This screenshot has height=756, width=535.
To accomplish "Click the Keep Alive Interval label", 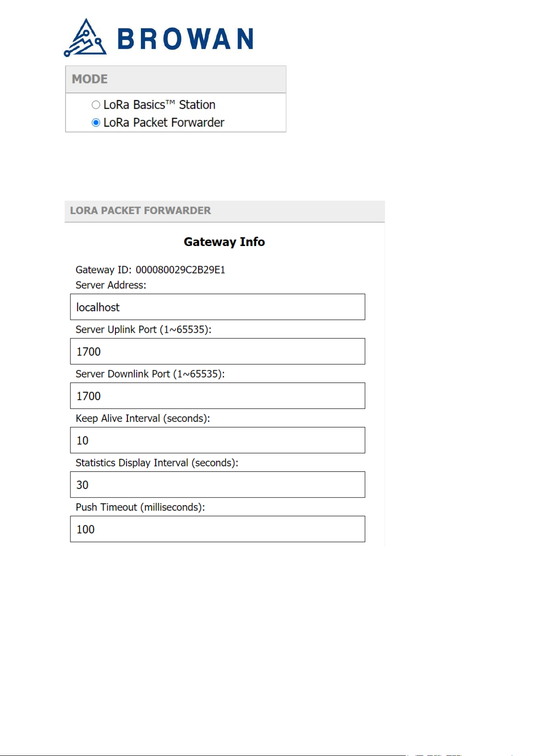I will 143,419.
